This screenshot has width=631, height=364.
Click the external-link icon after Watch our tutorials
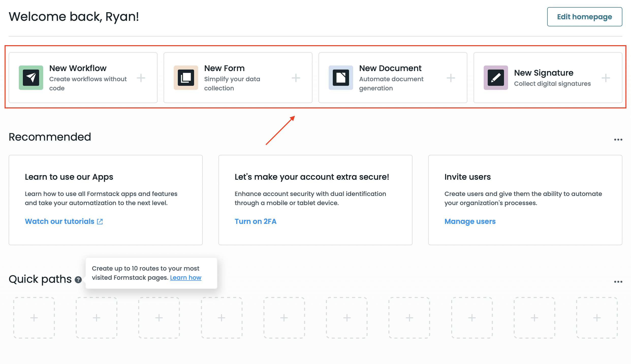100,221
